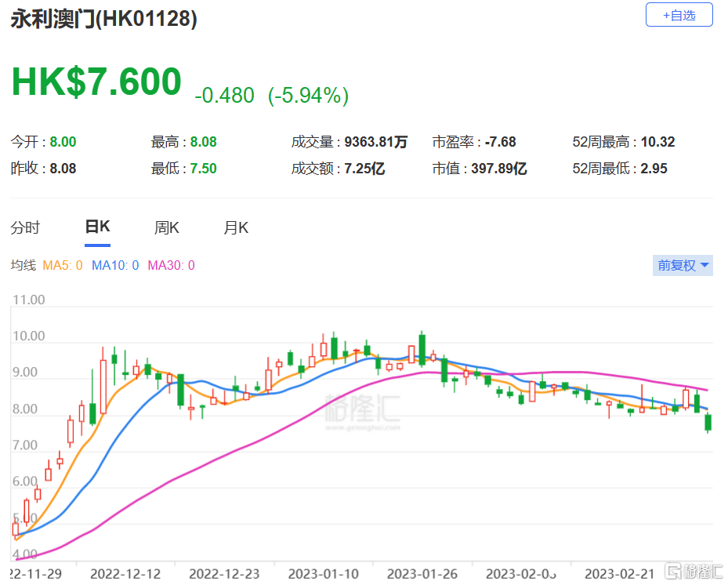Viewport: 728px width, 585px height.
Task: Click the 格隆汇 logo in bottom corner
Action: click(694, 571)
